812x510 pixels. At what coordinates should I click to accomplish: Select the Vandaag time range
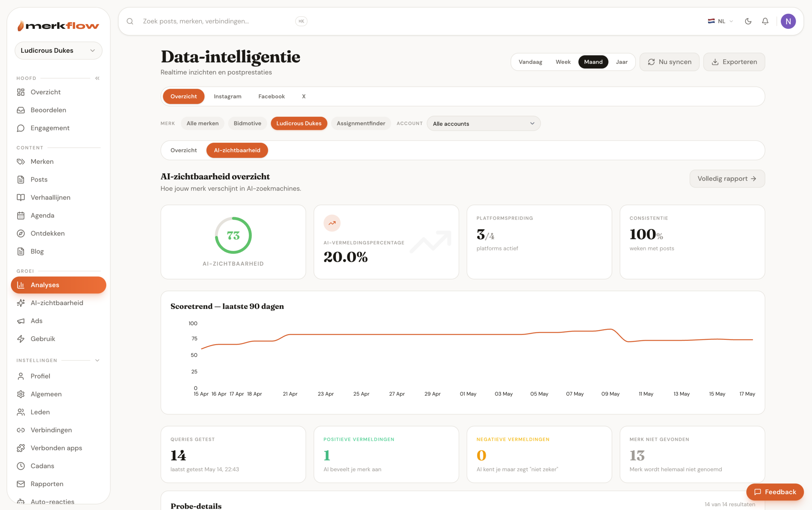(530, 62)
